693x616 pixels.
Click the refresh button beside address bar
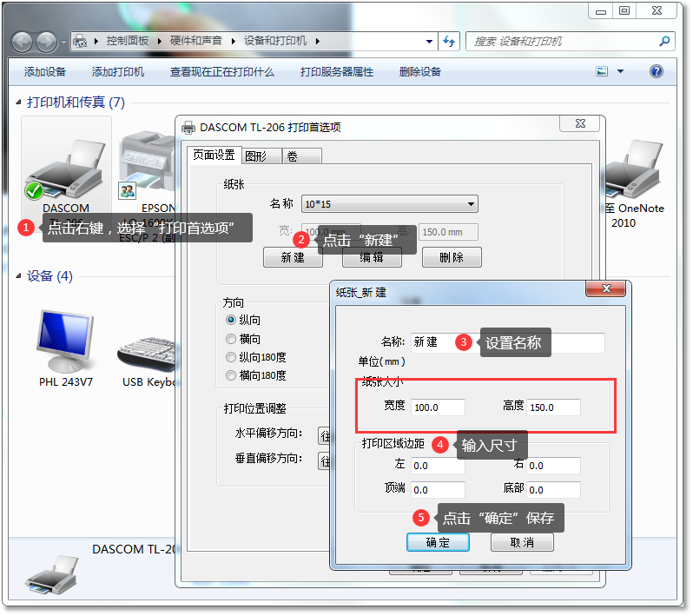(x=450, y=41)
